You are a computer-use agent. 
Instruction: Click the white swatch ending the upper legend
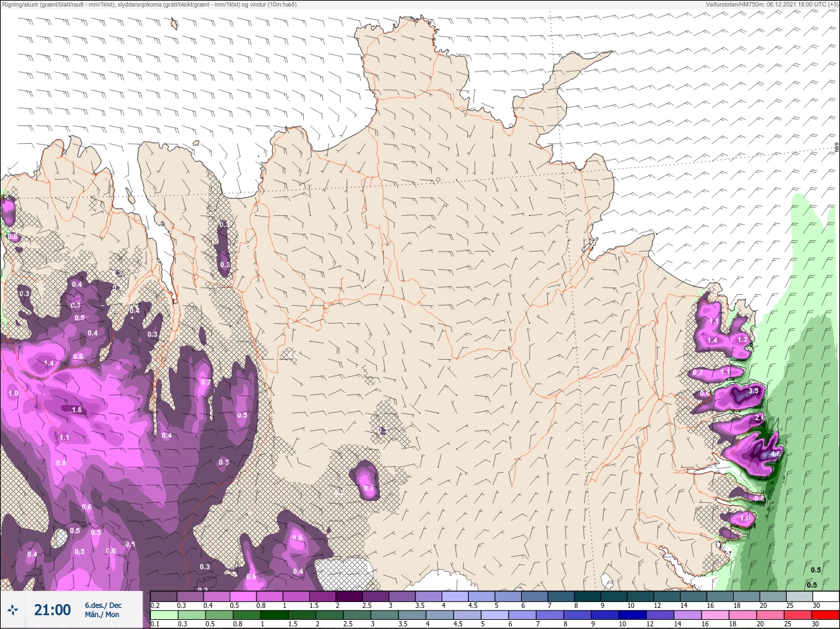coord(826,597)
